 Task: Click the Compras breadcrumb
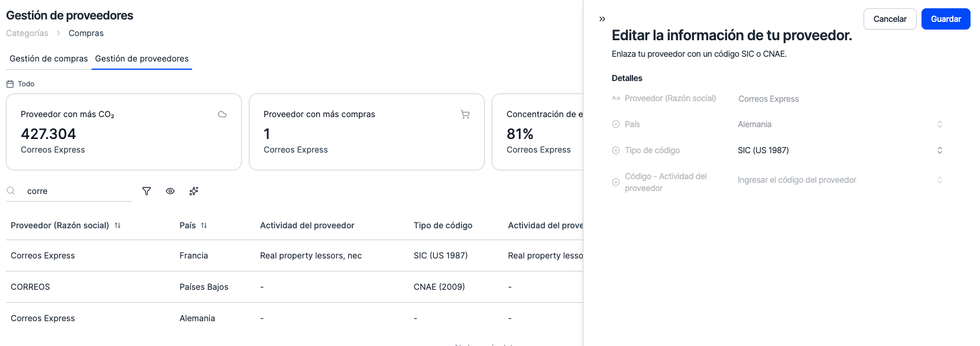point(86,33)
